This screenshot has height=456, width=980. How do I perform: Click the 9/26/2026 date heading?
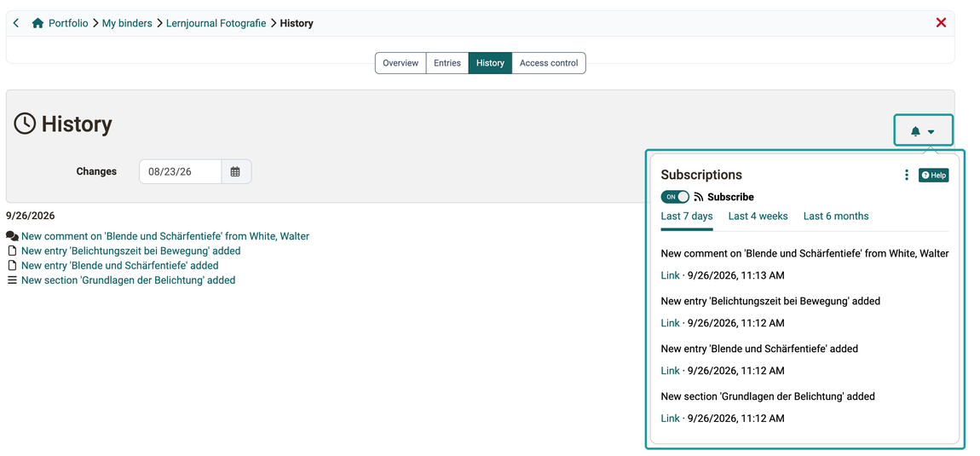[30, 216]
